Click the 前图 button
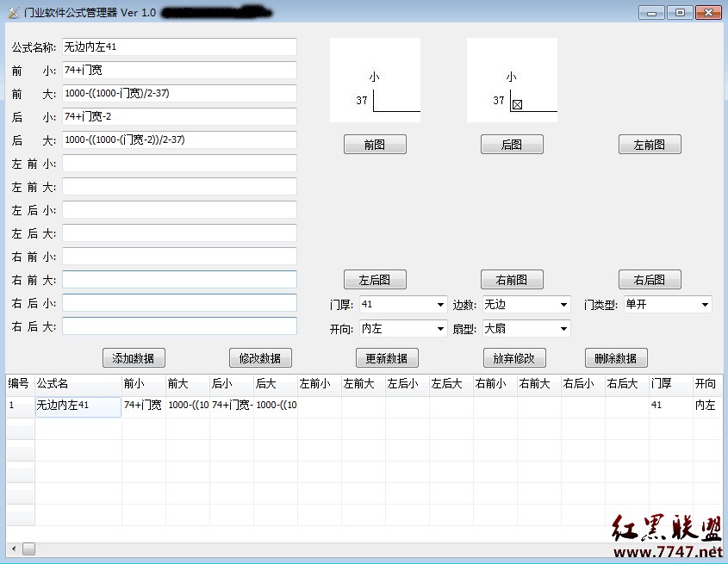Image resolution: width=728 pixels, height=564 pixels. click(x=375, y=145)
